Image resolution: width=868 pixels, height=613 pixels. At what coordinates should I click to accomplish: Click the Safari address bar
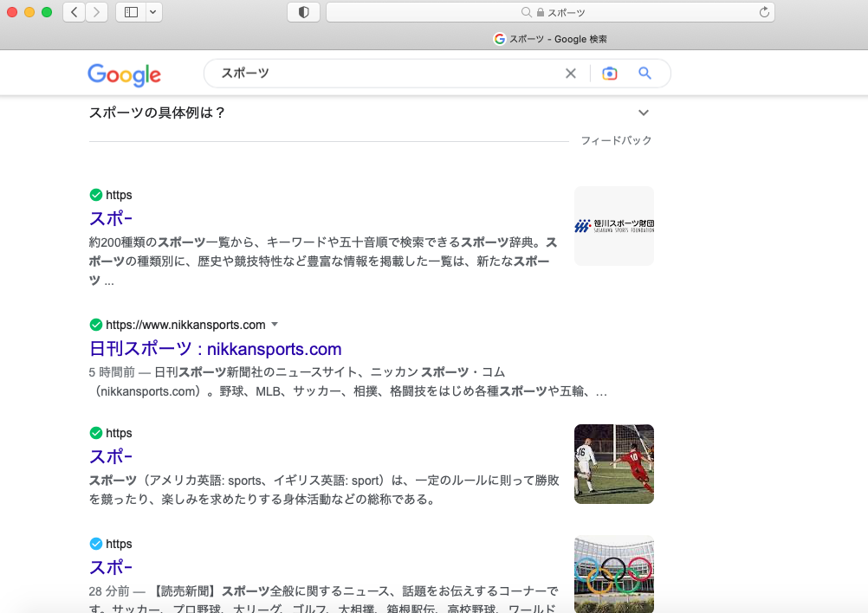[550, 12]
